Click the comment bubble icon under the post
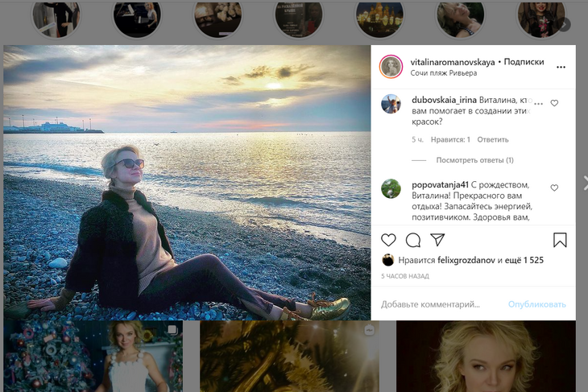588x392 pixels. [413, 240]
